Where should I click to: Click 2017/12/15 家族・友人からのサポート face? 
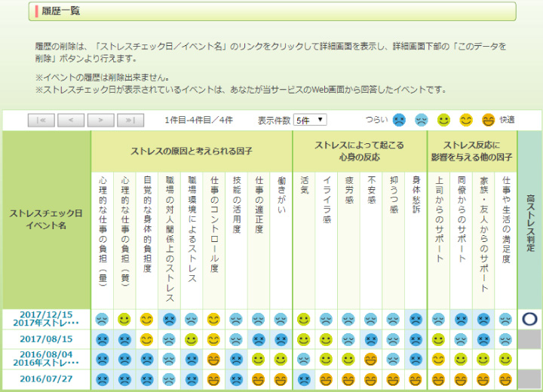pyautogui.click(x=483, y=320)
